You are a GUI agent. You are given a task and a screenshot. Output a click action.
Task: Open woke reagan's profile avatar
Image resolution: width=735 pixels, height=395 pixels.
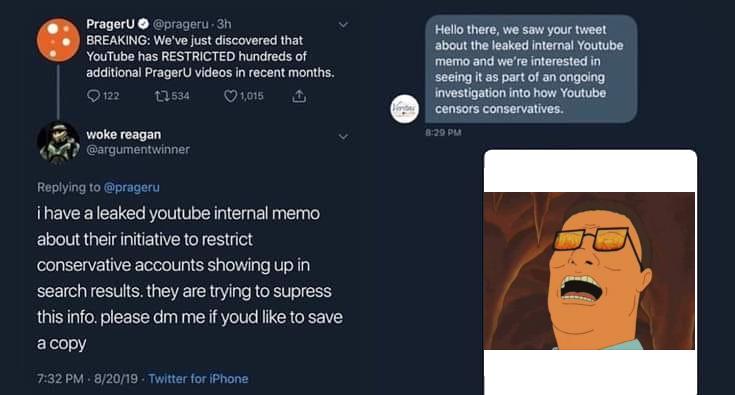(x=58, y=142)
